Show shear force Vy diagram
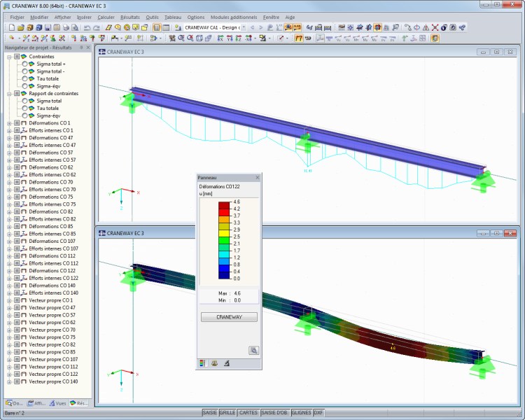525x420 pixels. coord(339,38)
